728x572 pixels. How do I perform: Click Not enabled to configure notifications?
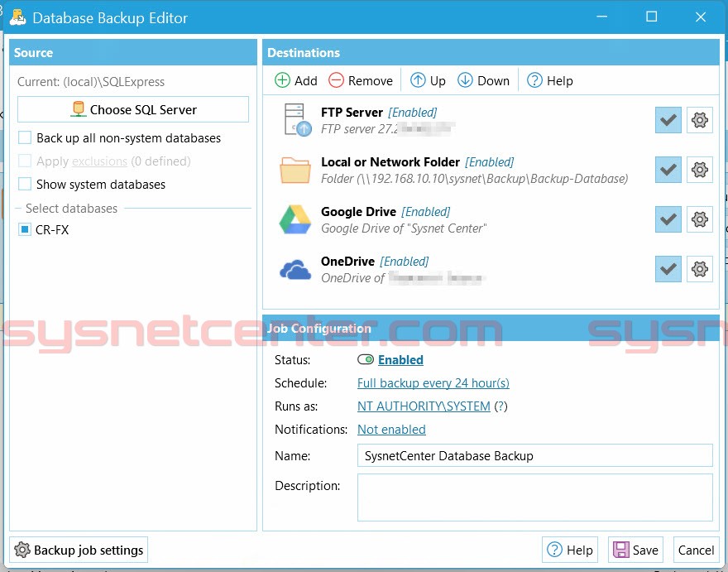(391, 430)
